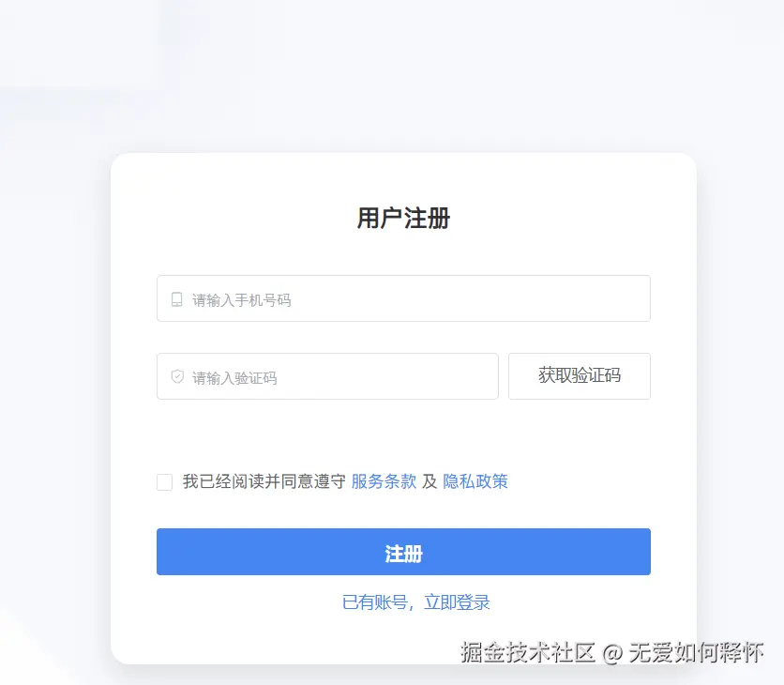Click 立即登录 portion of the login link
The image size is (784, 685).
457,601
